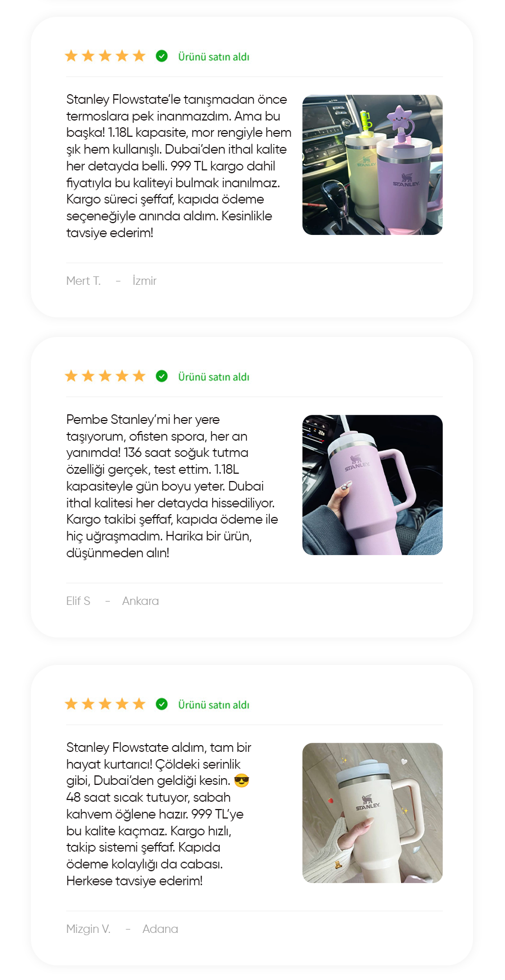Click reviewer name Mizgin V.
Image resolution: width=505 pixels, height=980 pixels.
[88, 929]
